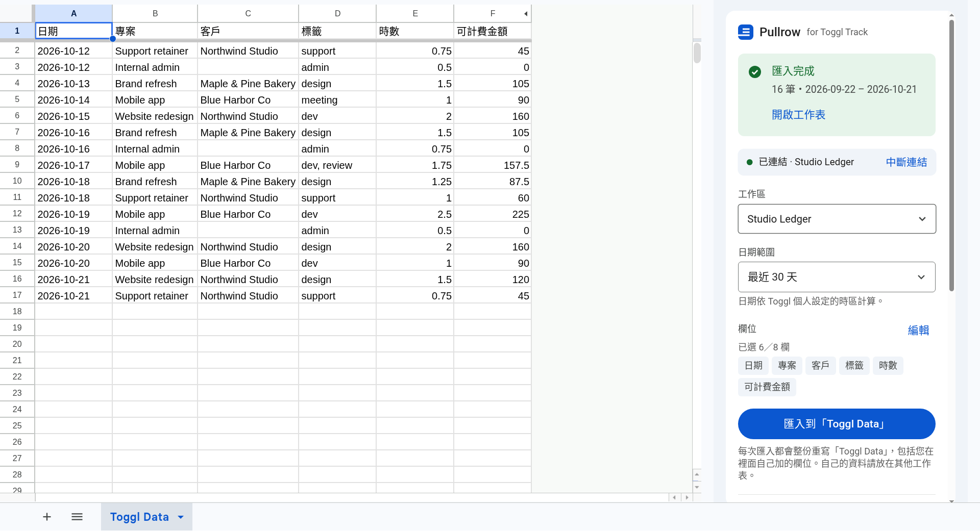
Task: Click the 標籤 column chip
Action: (x=854, y=366)
